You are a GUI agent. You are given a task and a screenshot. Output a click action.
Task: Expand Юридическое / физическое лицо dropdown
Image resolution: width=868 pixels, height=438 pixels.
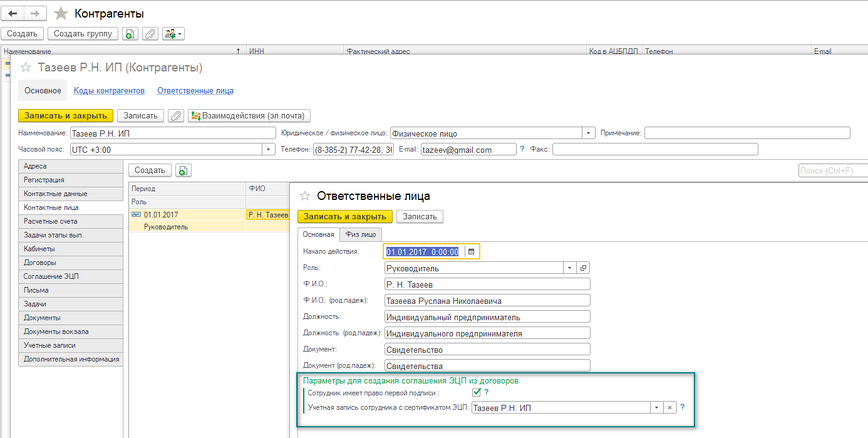(x=588, y=133)
